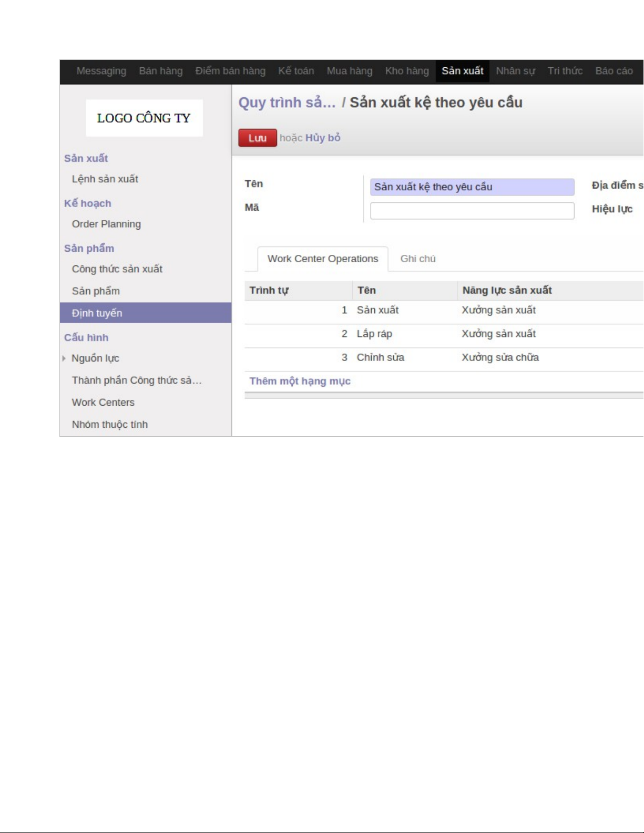
Task: Open Thành phần Công thức sả… item
Action: click(137, 380)
